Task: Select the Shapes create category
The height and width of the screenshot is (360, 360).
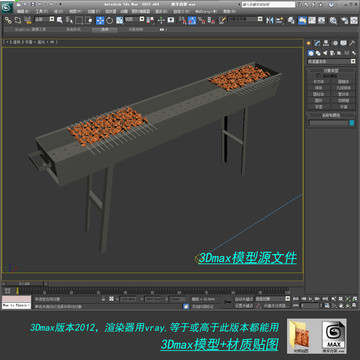Action: click(x=318, y=53)
